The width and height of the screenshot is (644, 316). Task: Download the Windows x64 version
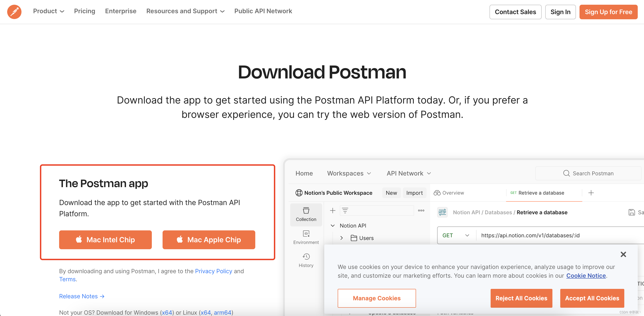(167, 312)
